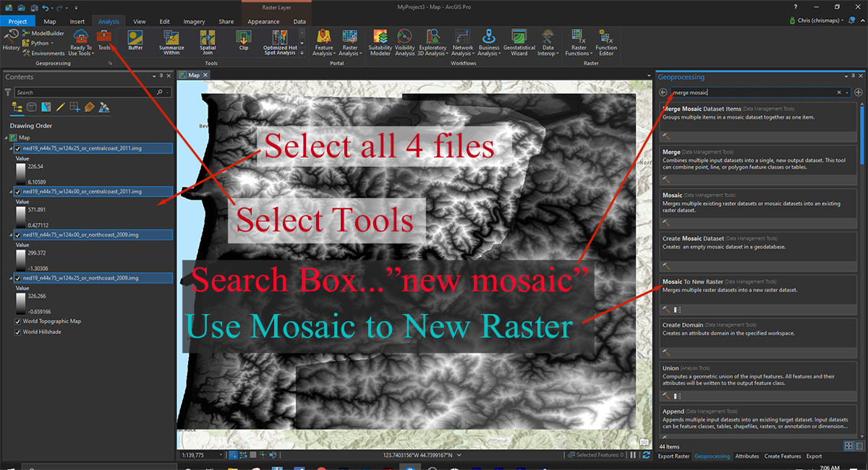Click the Geoprocessing back arrow

[x=663, y=93]
